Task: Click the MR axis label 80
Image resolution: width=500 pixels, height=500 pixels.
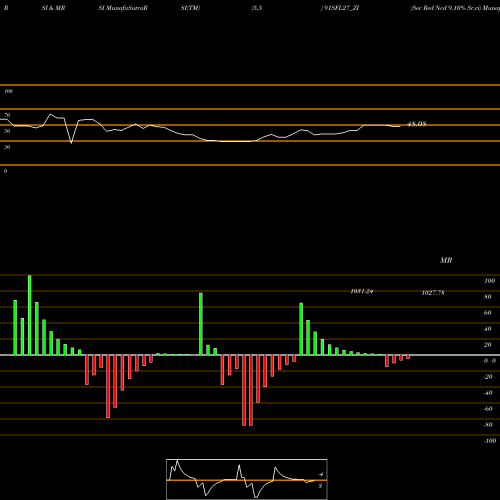Action: click(488, 297)
